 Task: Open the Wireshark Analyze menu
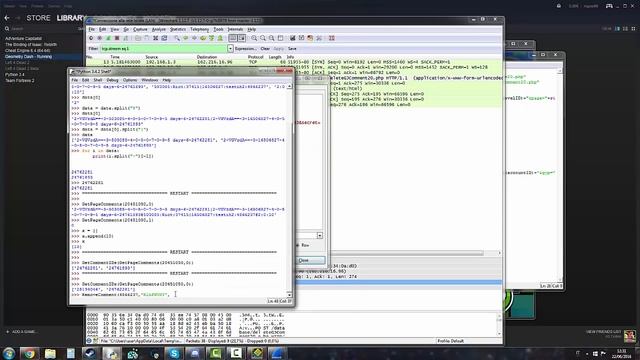tap(159, 29)
